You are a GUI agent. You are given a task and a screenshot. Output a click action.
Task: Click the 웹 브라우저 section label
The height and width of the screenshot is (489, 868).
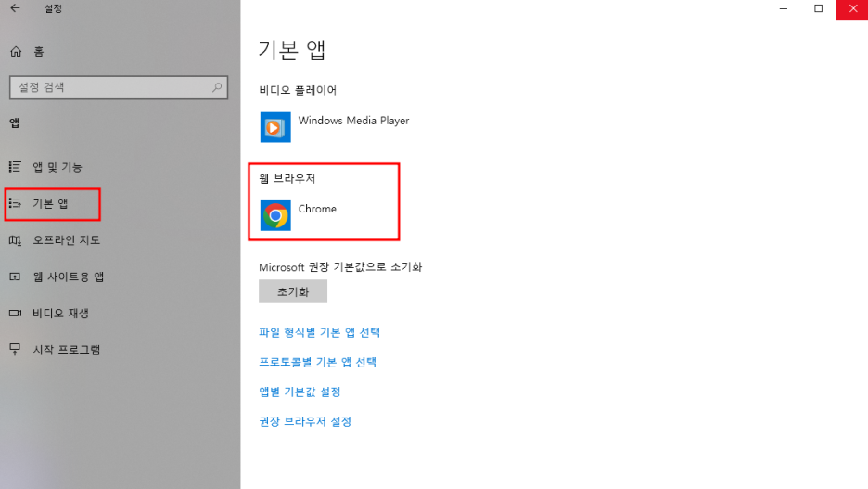(x=287, y=178)
